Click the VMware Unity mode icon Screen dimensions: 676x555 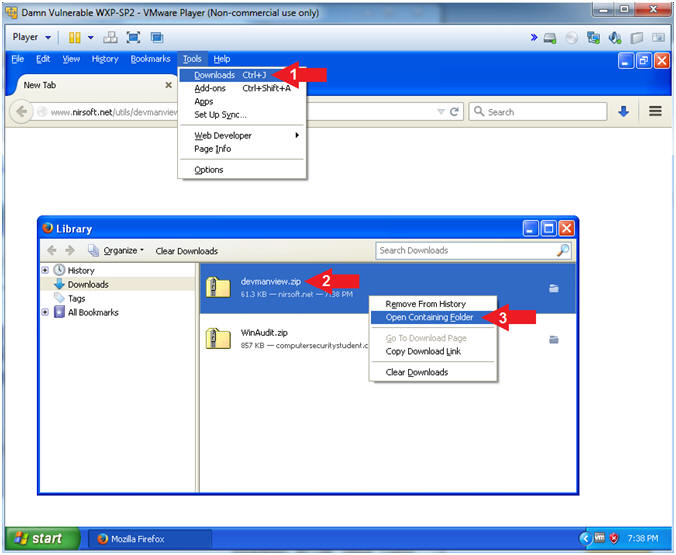click(x=157, y=38)
